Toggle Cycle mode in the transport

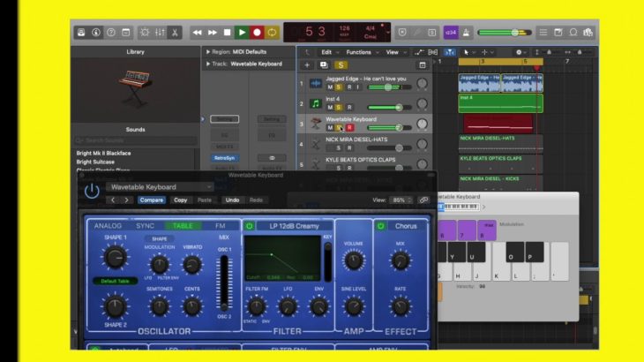(272, 33)
